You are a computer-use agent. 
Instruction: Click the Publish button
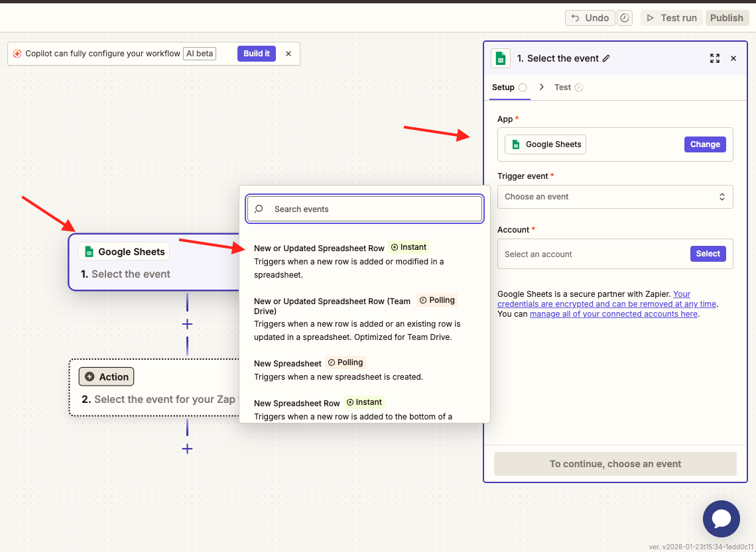click(727, 18)
